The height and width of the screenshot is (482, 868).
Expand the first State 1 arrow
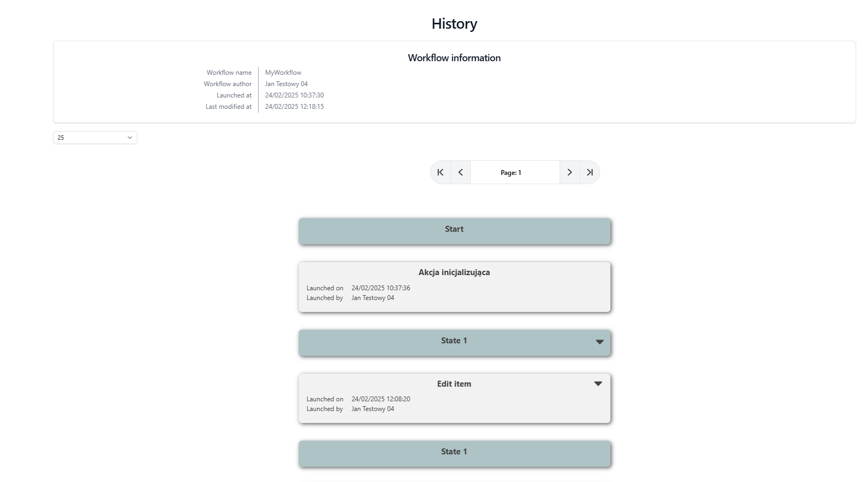599,342
